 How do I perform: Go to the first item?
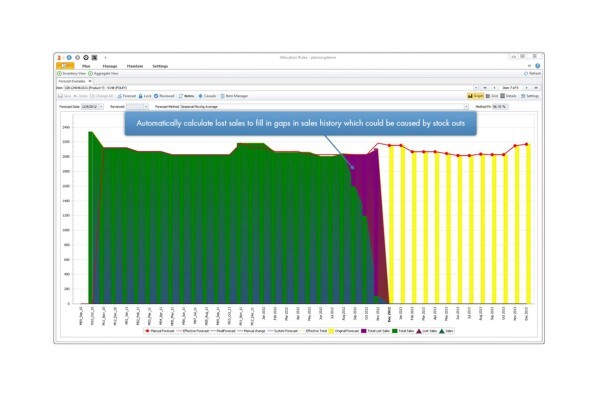[x=485, y=88]
